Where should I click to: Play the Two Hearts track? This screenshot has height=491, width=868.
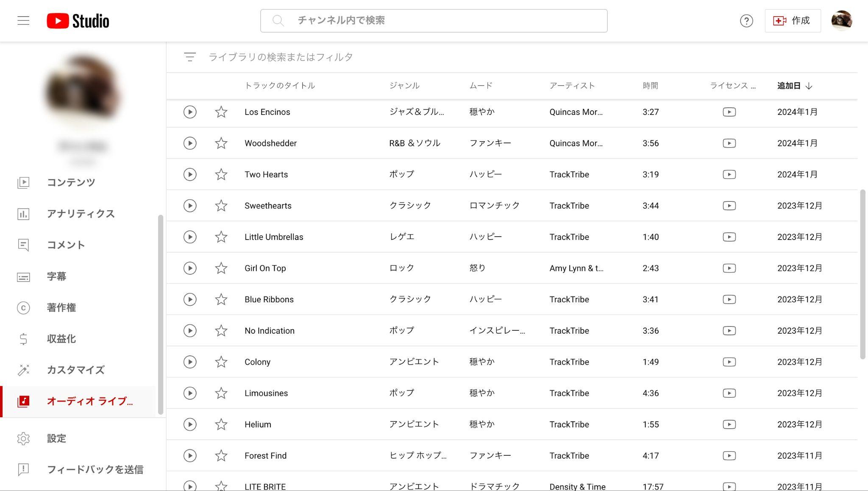coord(190,174)
